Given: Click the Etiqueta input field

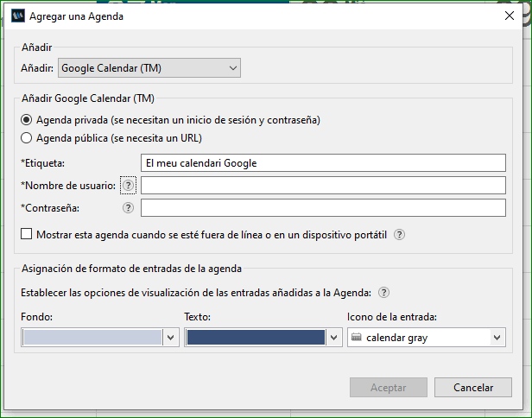Looking at the screenshot, I should point(323,163).
